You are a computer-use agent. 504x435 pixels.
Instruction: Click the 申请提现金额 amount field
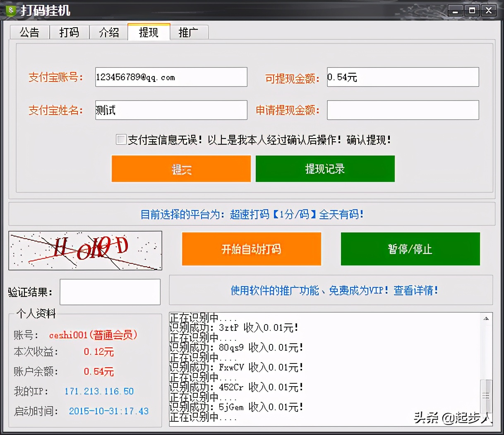(x=403, y=110)
